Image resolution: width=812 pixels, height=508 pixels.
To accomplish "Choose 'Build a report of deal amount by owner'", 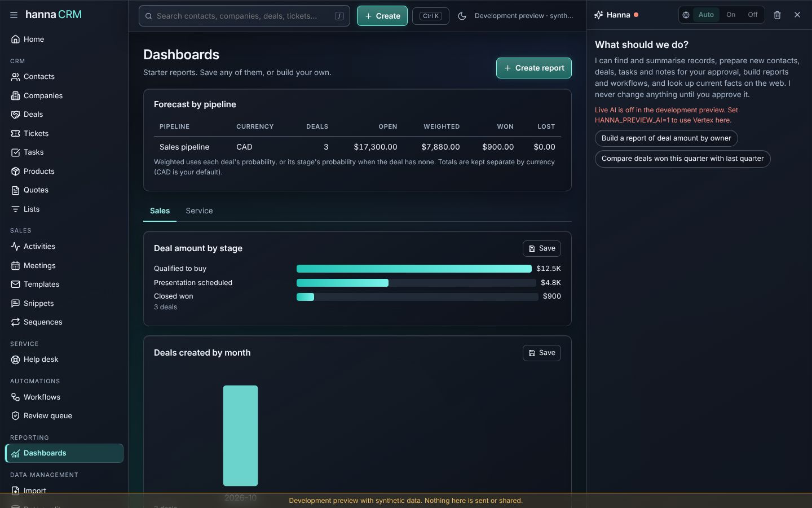I will [x=666, y=138].
